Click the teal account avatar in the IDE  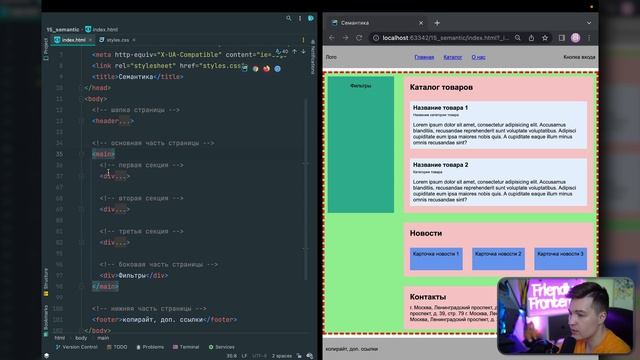tap(311, 18)
